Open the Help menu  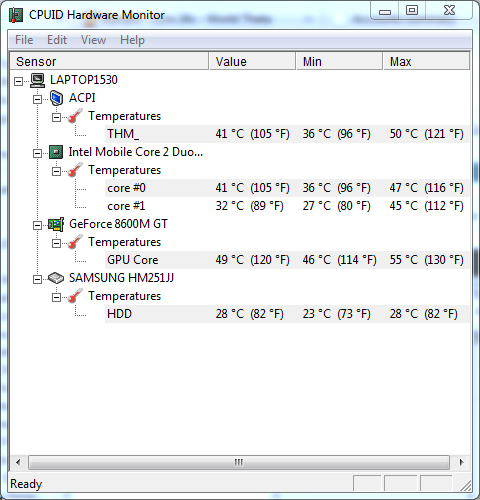(132, 40)
